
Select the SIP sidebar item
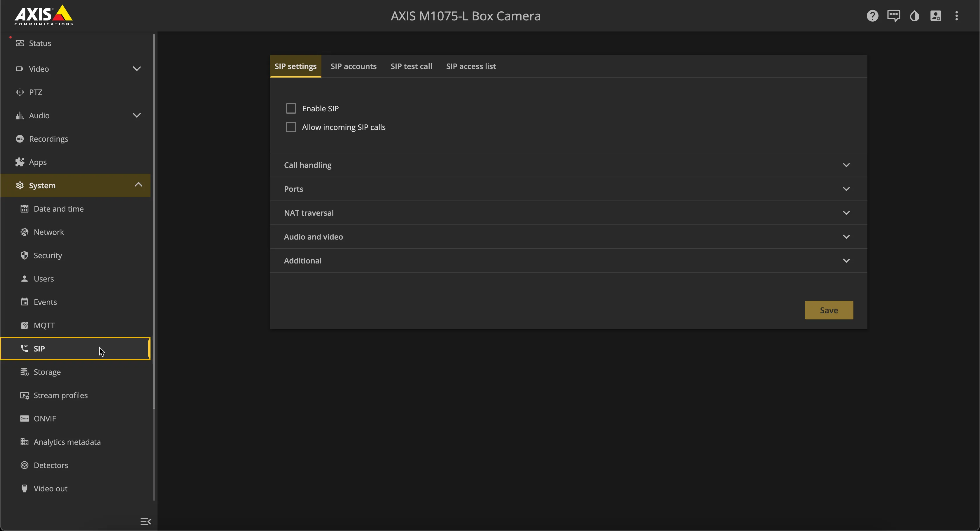point(76,349)
